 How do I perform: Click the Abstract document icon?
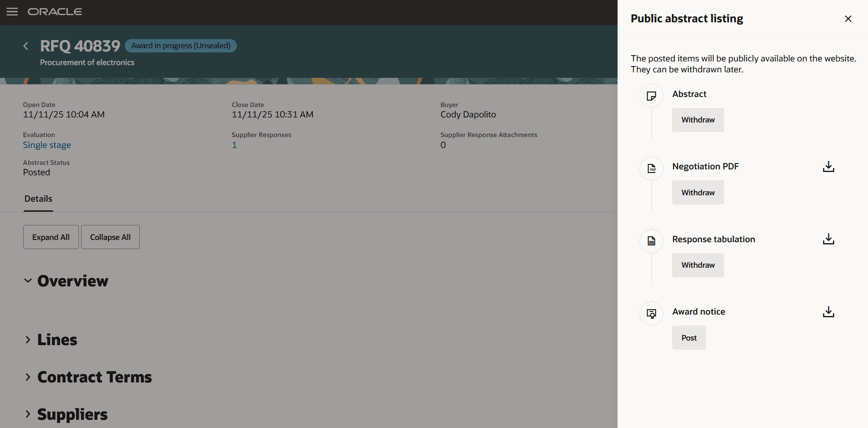pyautogui.click(x=651, y=96)
